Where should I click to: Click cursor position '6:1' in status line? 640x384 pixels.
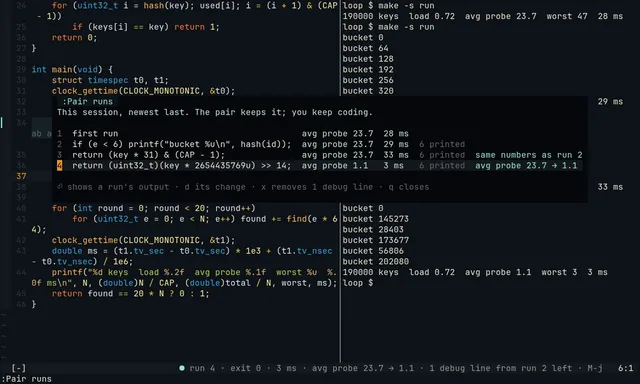pyautogui.click(x=625, y=368)
